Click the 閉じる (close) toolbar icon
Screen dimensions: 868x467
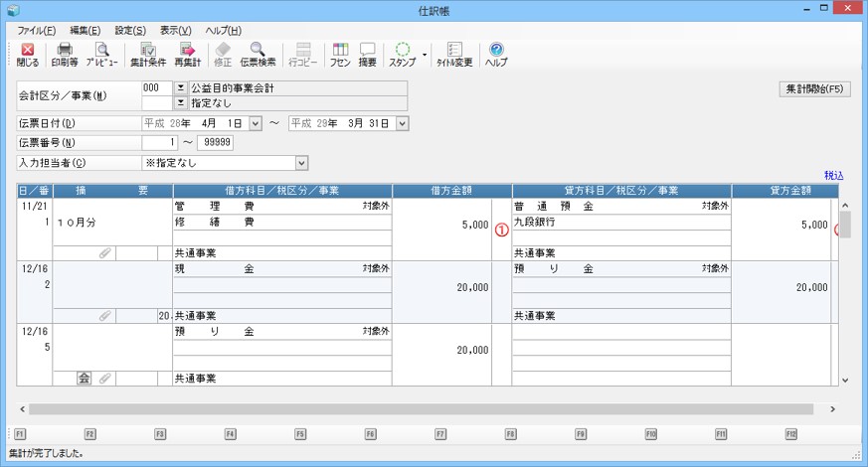(28, 54)
